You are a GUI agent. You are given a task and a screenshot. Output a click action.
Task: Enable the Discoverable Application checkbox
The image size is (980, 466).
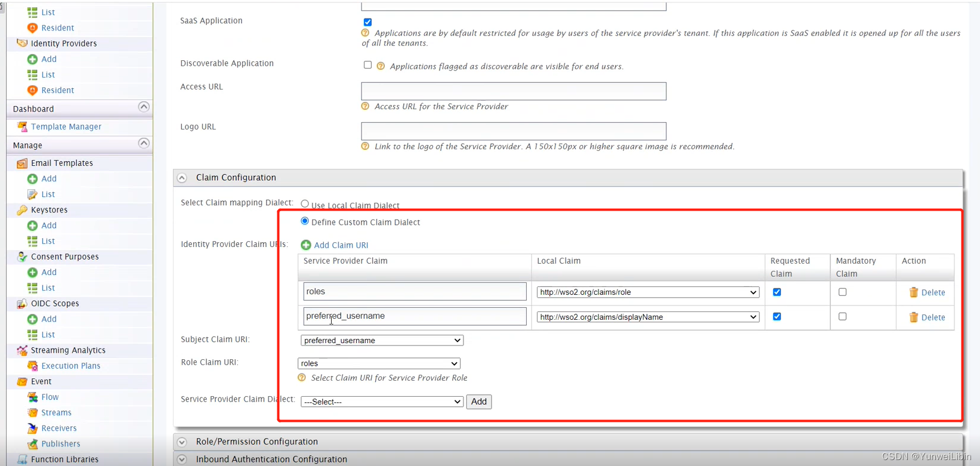(x=367, y=64)
